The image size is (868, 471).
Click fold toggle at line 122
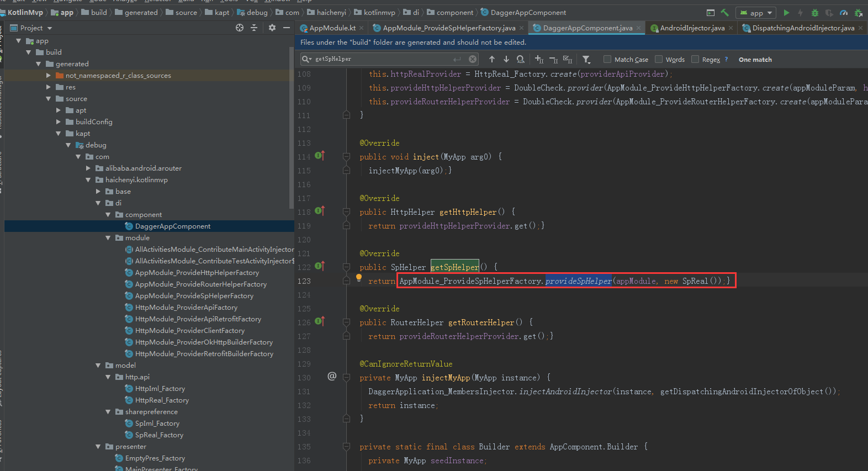pyautogui.click(x=346, y=267)
